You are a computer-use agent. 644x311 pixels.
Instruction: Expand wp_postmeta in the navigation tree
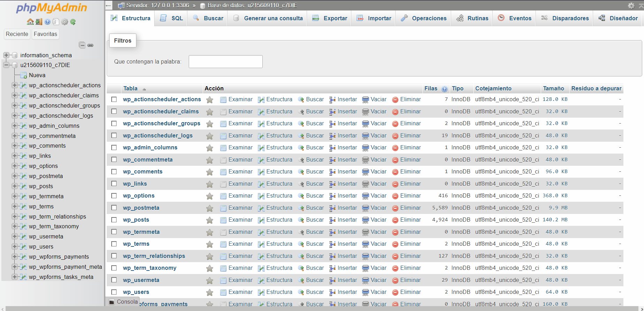tap(14, 176)
